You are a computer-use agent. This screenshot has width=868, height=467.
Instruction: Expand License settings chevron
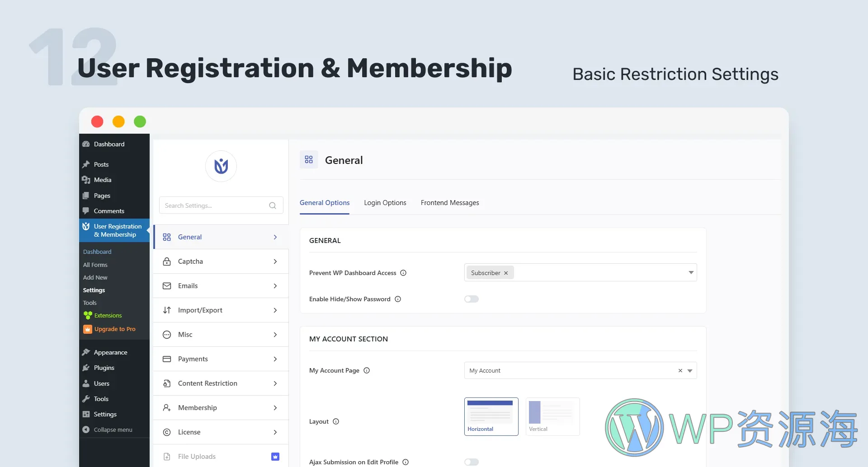pyautogui.click(x=275, y=432)
